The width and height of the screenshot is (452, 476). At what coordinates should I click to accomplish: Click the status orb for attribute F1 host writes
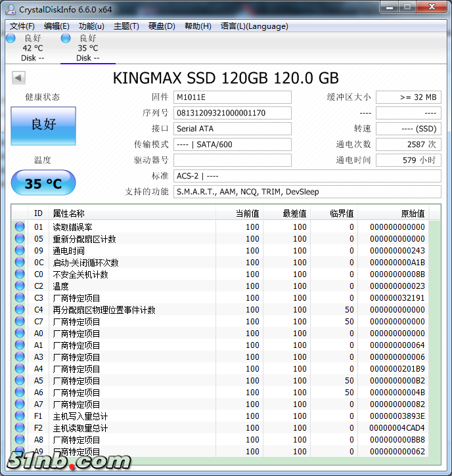(20, 416)
